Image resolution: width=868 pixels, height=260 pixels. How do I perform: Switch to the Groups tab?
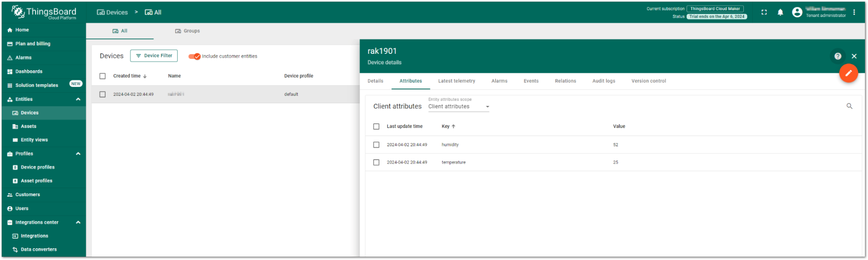click(x=188, y=31)
